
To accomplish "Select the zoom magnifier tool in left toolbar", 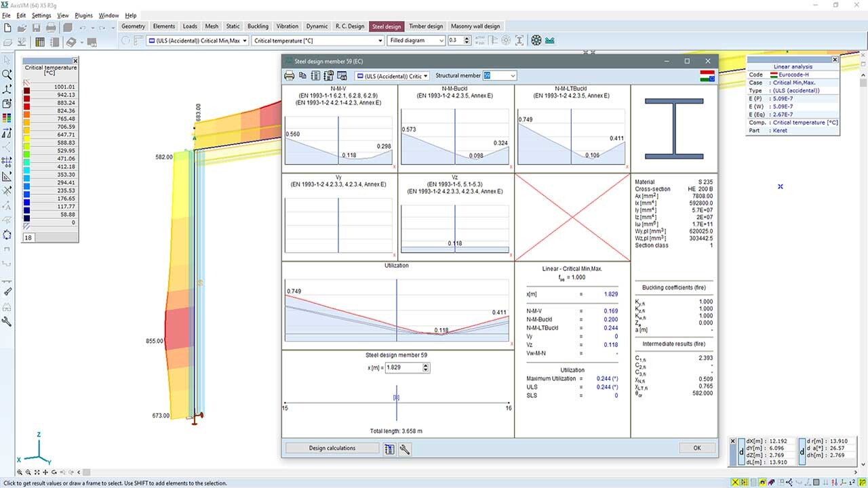I will (7, 75).
